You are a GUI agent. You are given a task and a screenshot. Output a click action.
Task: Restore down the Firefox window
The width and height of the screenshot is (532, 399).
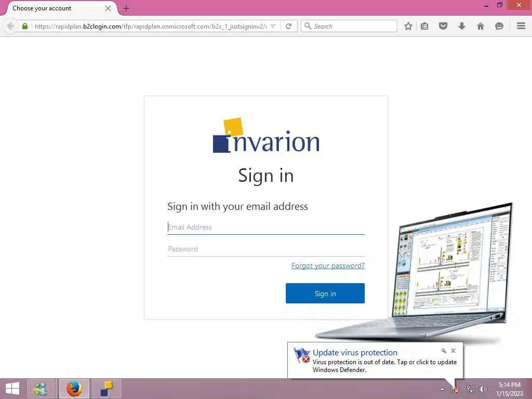(x=499, y=5)
